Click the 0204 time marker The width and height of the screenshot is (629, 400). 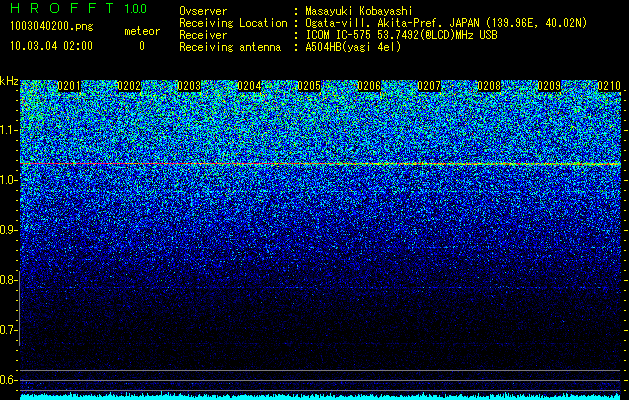pyautogui.click(x=249, y=86)
